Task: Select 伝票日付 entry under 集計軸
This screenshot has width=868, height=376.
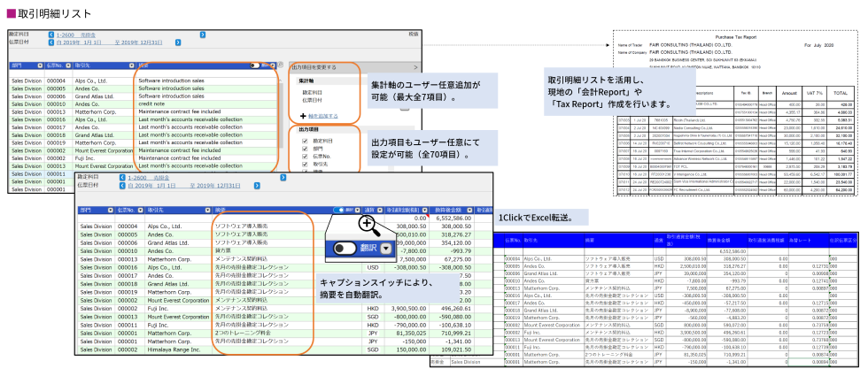Action: (x=312, y=100)
